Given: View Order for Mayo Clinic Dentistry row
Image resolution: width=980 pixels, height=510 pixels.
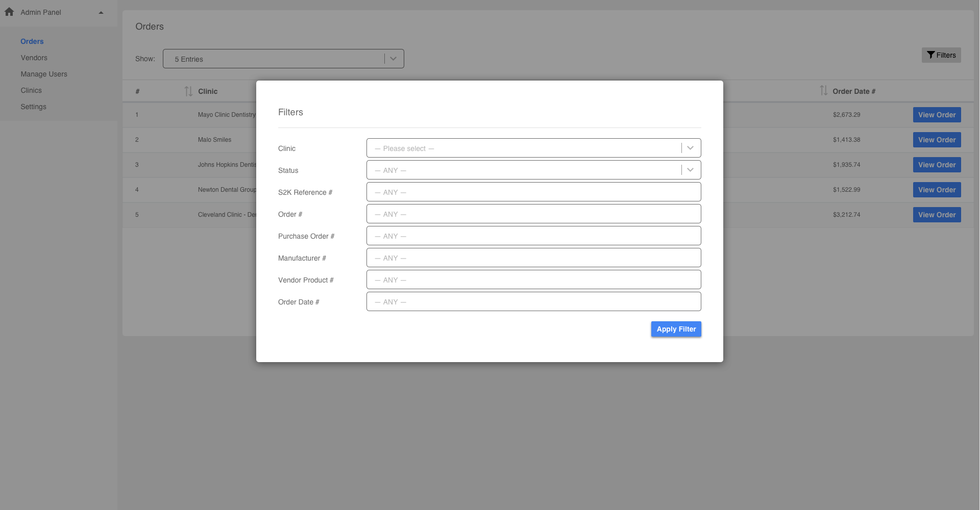Looking at the screenshot, I should (937, 115).
